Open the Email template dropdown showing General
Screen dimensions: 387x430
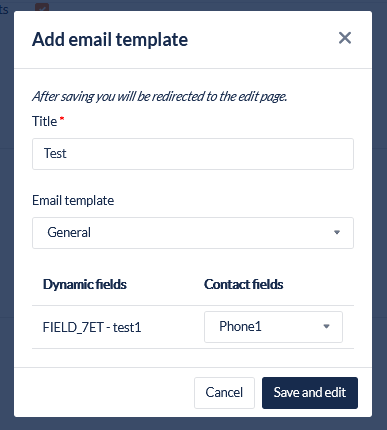tap(193, 233)
